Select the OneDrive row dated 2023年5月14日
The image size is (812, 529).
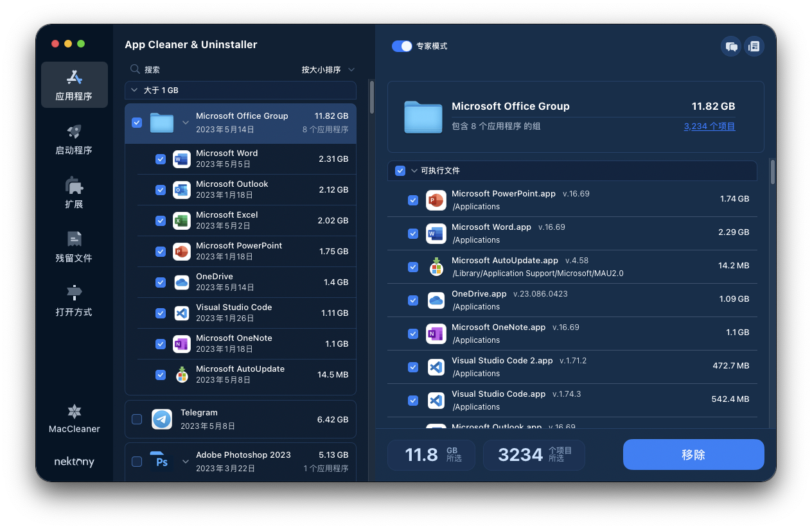[247, 282]
